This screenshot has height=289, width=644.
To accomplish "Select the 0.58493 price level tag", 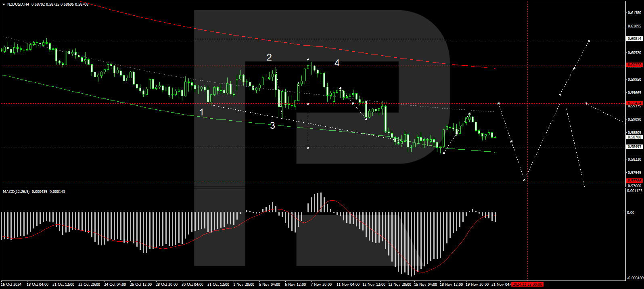I will pyautogui.click(x=634, y=147).
